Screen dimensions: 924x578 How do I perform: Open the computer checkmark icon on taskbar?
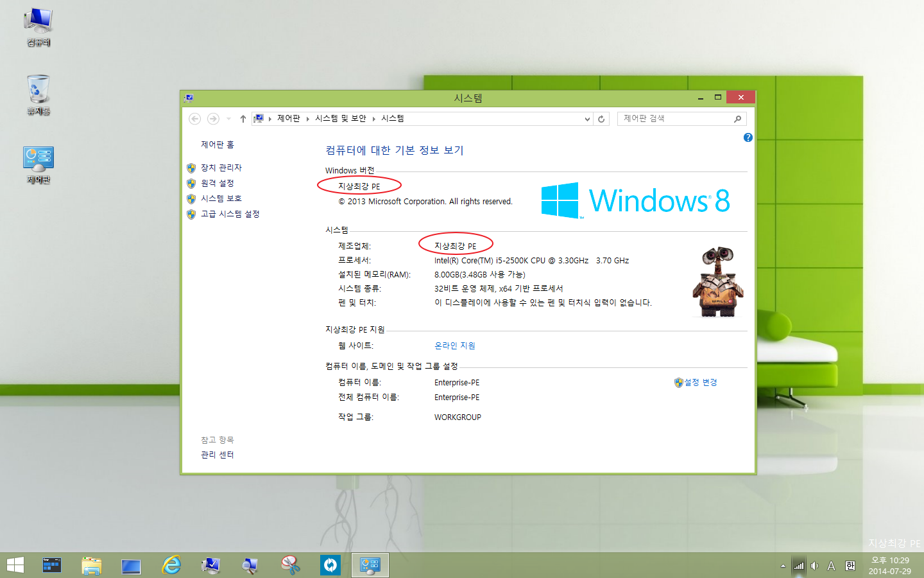coord(211,565)
